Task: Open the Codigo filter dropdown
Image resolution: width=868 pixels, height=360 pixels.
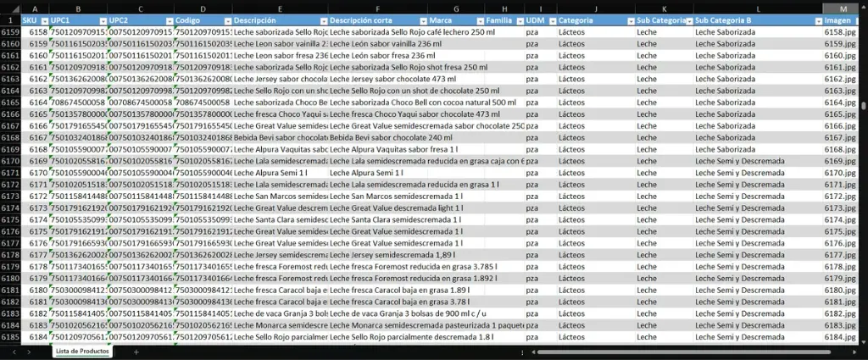Action: point(225,19)
